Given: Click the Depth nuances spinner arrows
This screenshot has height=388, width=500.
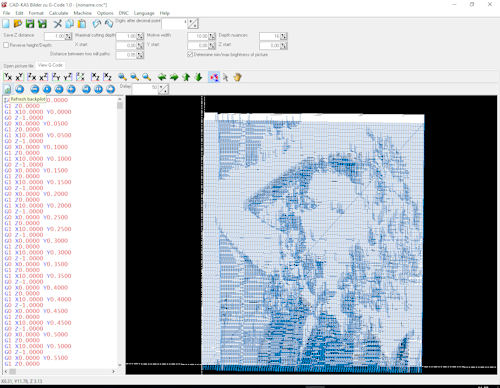Looking at the screenshot, I should [x=284, y=36].
